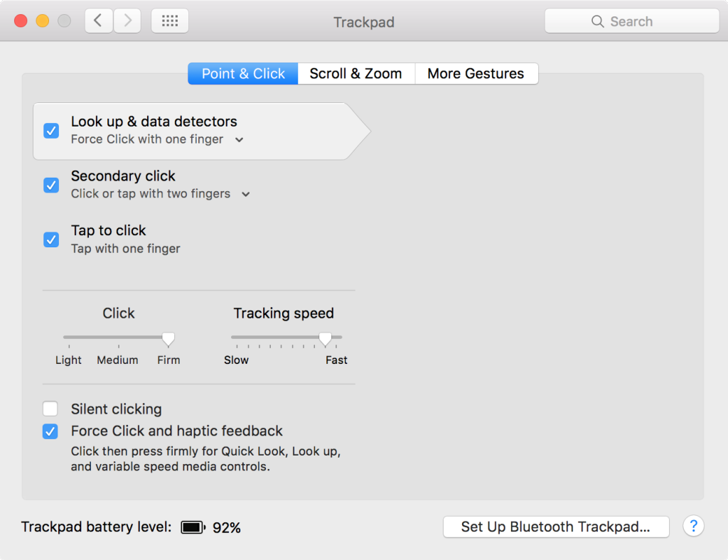This screenshot has height=560, width=728.
Task: Disable Force Click and haptic feedback
Action: pos(50,431)
